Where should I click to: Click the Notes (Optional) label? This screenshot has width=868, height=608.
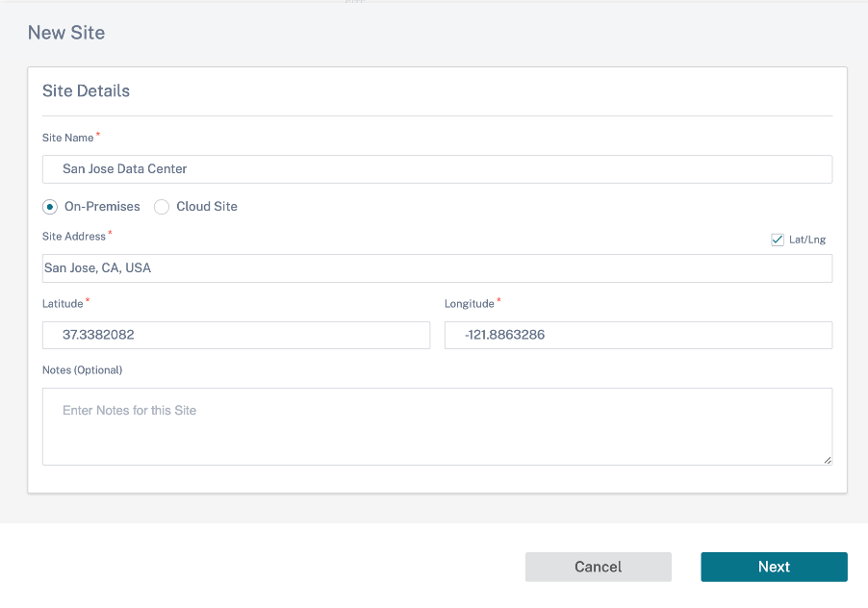click(83, 370)
